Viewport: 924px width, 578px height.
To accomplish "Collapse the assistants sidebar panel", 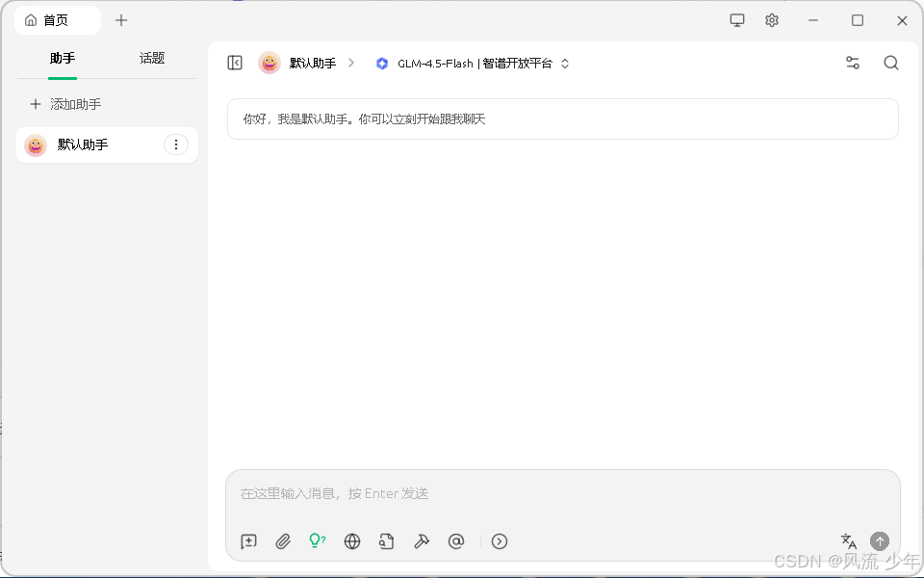I will click(x=234, y=62).
